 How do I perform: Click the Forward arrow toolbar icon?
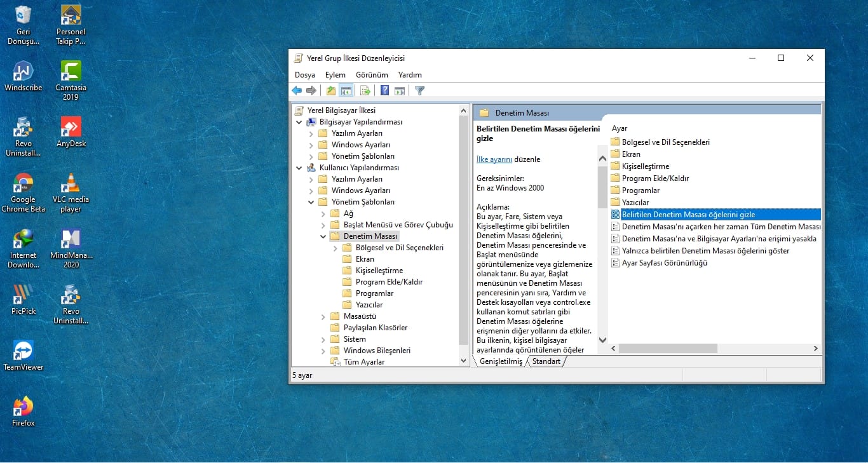tap(311, 91)
